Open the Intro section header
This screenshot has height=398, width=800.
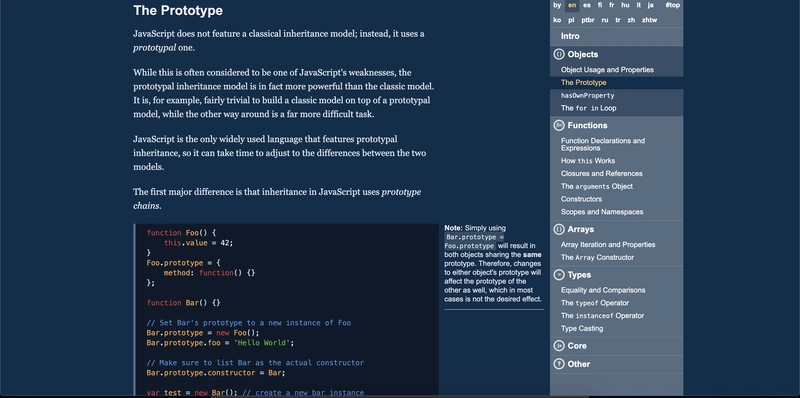(616, 36)
